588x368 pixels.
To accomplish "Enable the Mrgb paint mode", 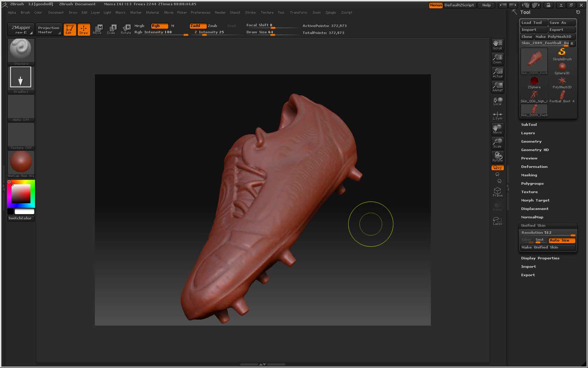I will tap(139, 26).
